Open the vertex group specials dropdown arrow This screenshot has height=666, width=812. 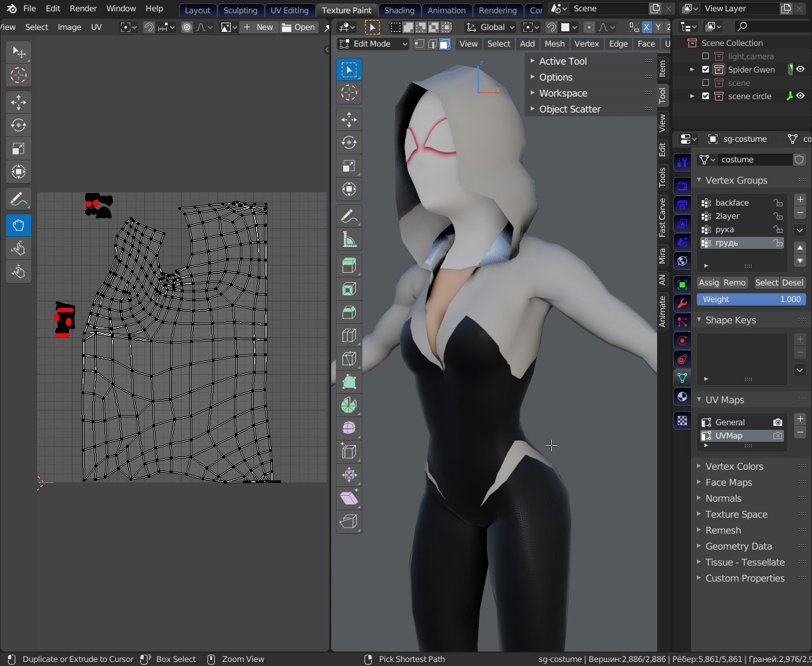(x=800, y=230)
